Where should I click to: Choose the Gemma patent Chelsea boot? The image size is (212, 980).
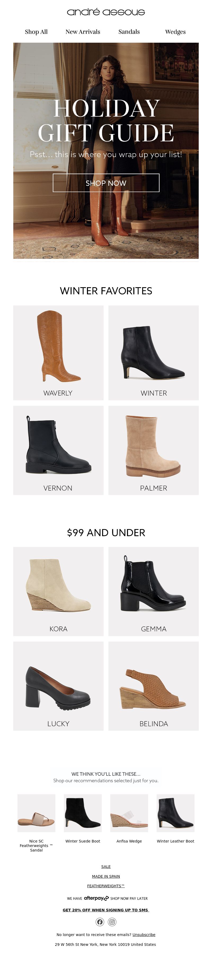coord(153,592)
